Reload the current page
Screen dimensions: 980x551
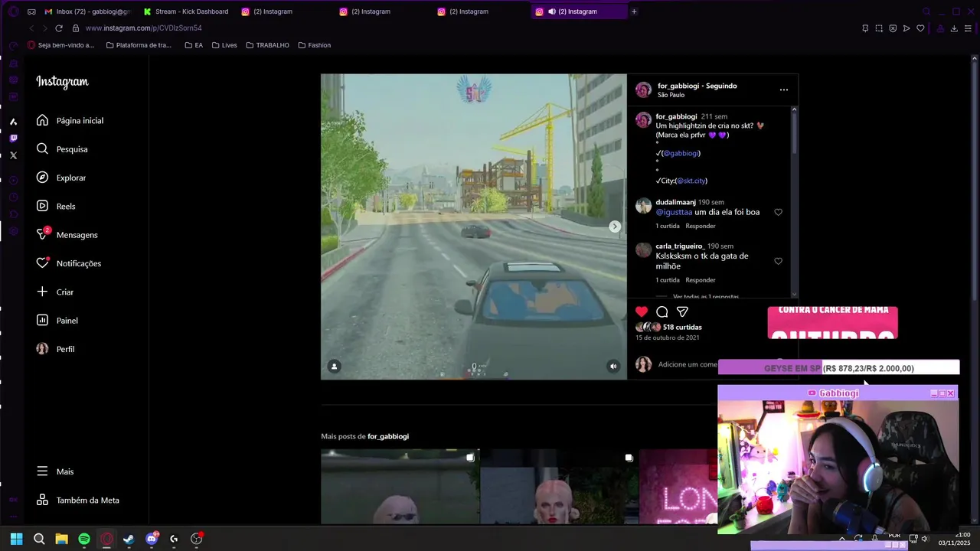(58, 28)
